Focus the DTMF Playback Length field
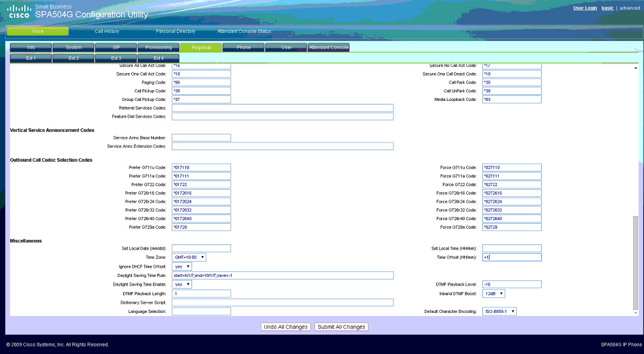The height and width of the screenshot is (354, 644). tap(202, 294)
